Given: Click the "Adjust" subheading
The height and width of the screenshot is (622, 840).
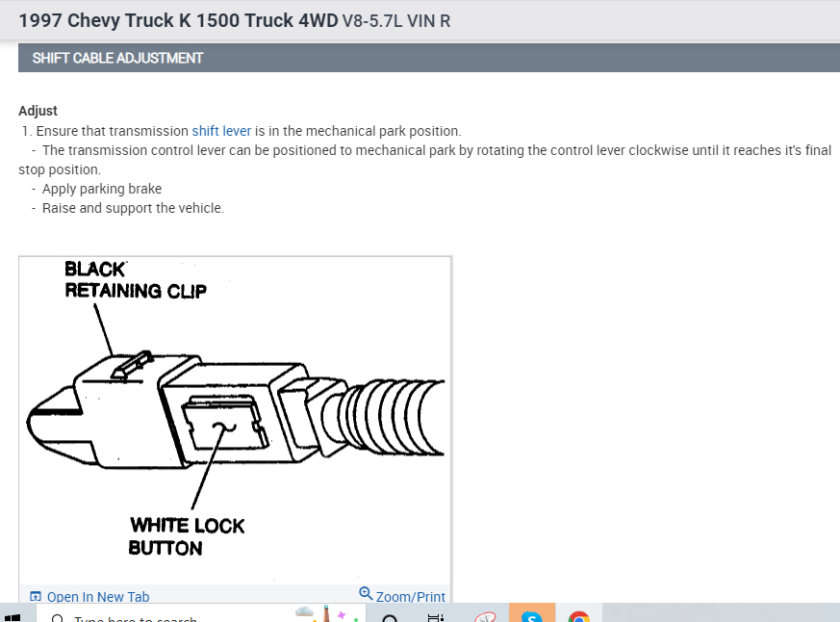Looking at the screenshot, I should tap(38, 111).
